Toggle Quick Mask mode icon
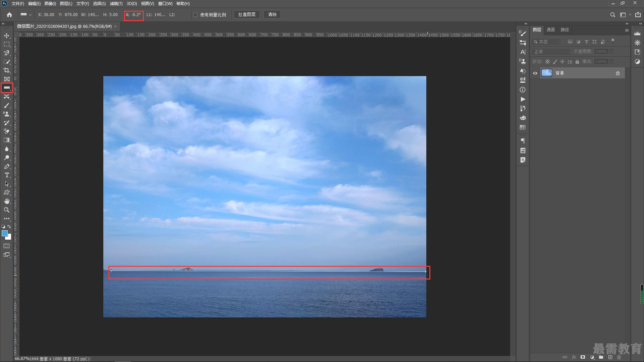This screenshot has height=362, width=644. tap(7, 246)
